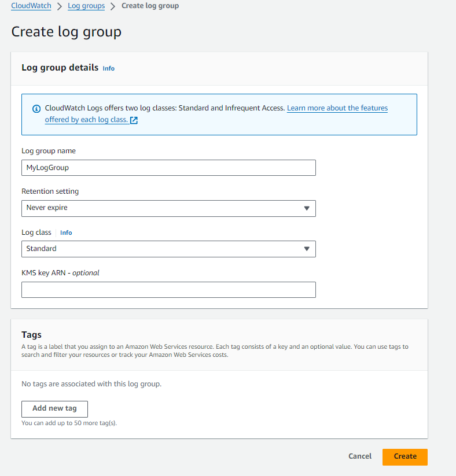Click the KMS key ARN input field
The image size is (456, 476).
168,290
